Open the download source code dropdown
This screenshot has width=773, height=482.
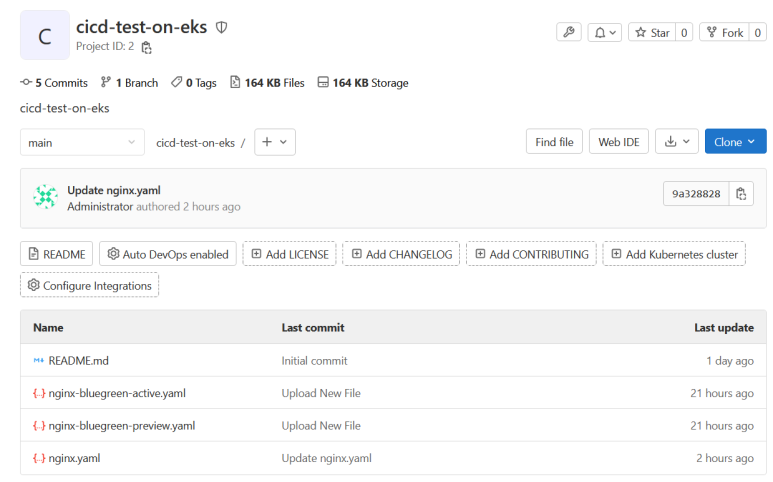[676, 142]
